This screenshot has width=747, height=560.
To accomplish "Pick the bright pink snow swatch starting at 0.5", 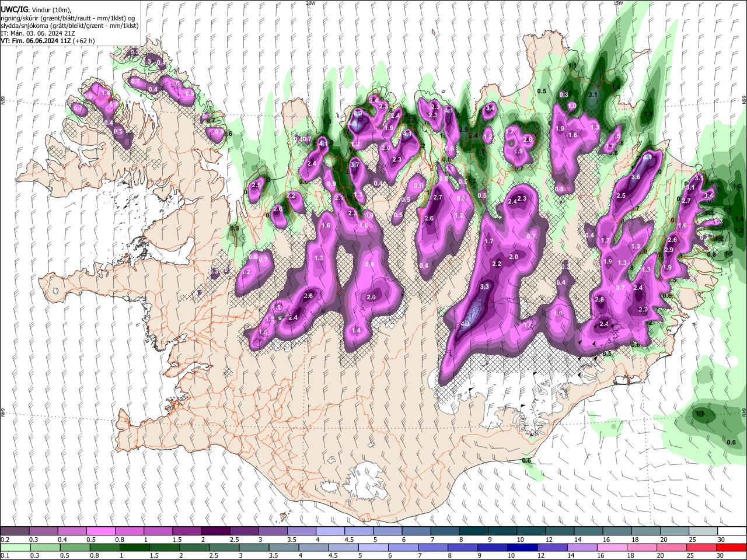I will pyautogui.click(x=100, y=531).
